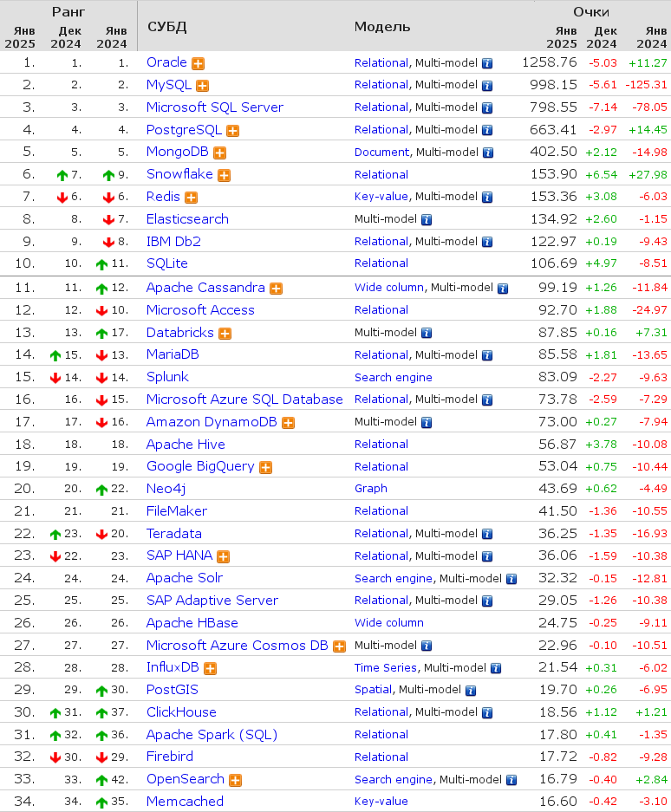Image resolution: width=671 pixels, height=812 pixels.
Task: Click the orange plus icon beside Apache Cassandra
Action: coord(277,289)
